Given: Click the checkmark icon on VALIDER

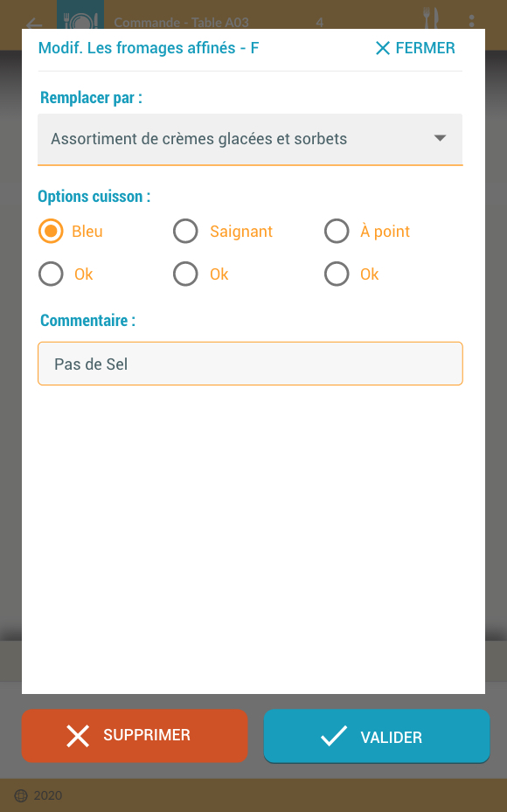Looking at the screenshot, I should [334, 736].
